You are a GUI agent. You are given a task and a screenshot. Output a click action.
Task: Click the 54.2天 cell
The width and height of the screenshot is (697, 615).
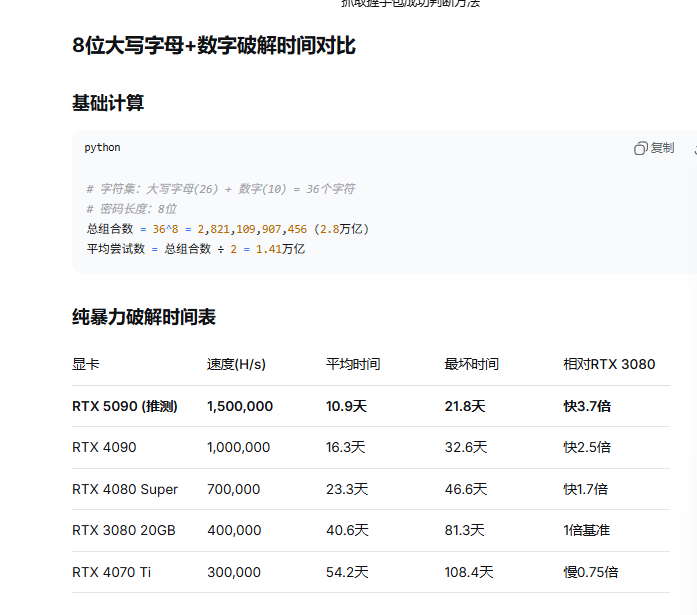coord(347,572)
